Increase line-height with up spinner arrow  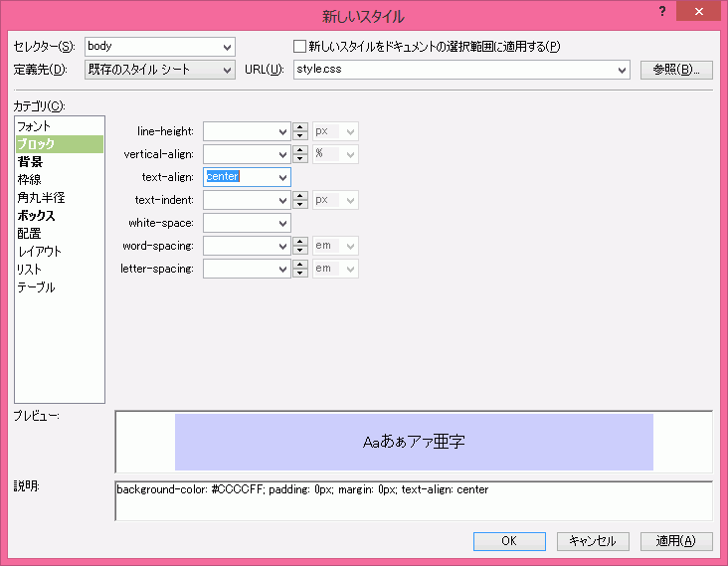coord(300,127)
